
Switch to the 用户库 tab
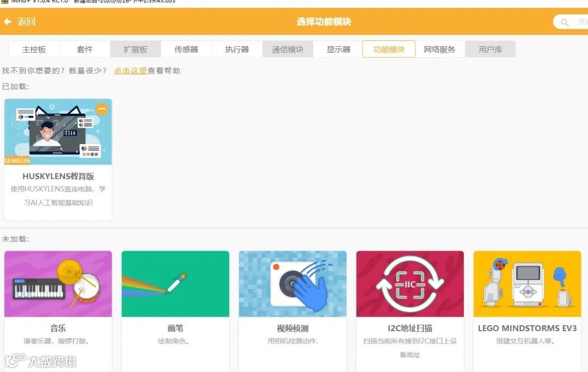tap(491, 49)
